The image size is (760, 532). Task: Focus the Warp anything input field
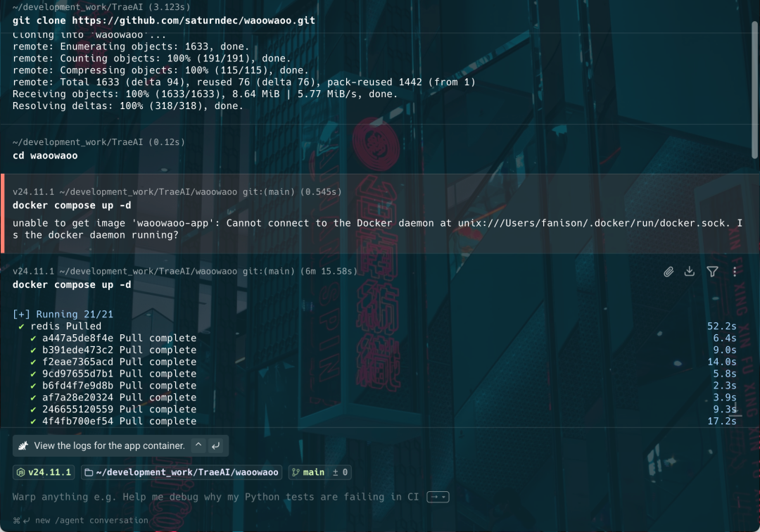tap(211, 497)
